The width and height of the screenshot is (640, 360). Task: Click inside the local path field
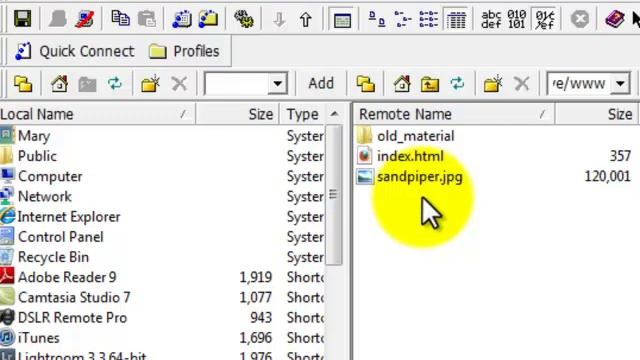236,84
